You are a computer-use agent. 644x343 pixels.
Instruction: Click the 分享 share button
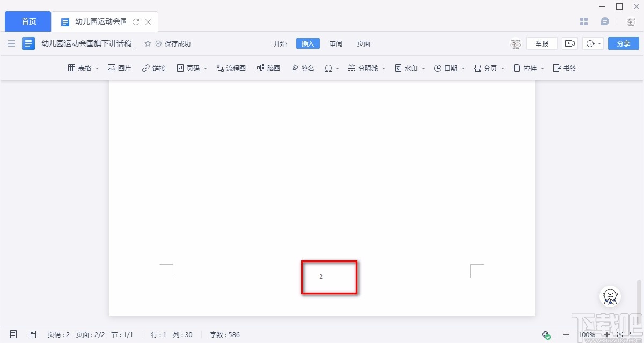click(x=623, y=43)
